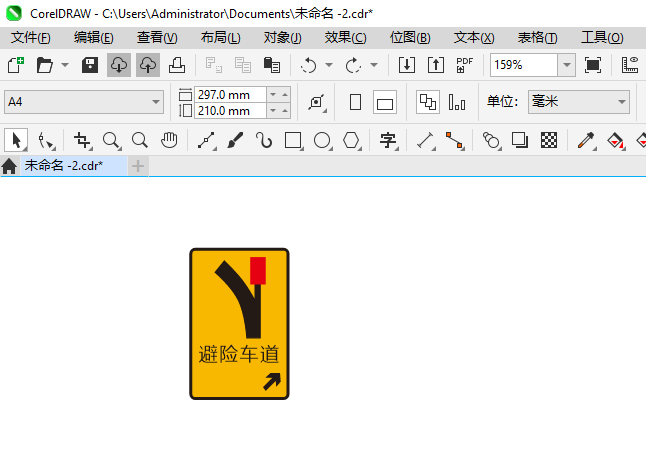
Task: Toggle the All pages button
Action: (x=428, y=102)
